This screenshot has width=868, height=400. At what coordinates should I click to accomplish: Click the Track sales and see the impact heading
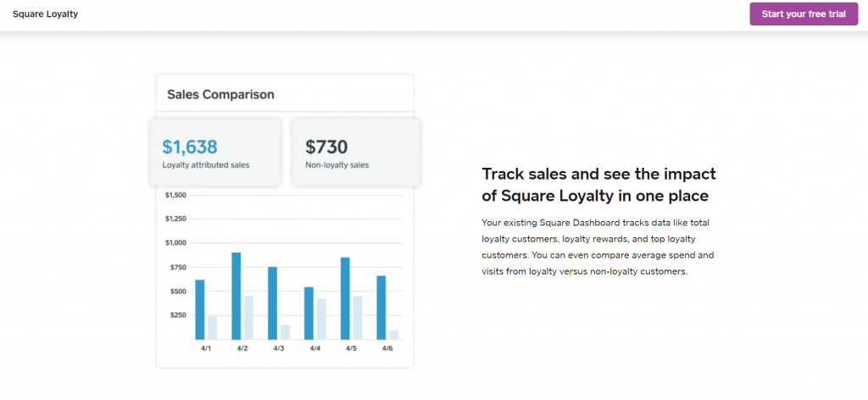(599, 185)
